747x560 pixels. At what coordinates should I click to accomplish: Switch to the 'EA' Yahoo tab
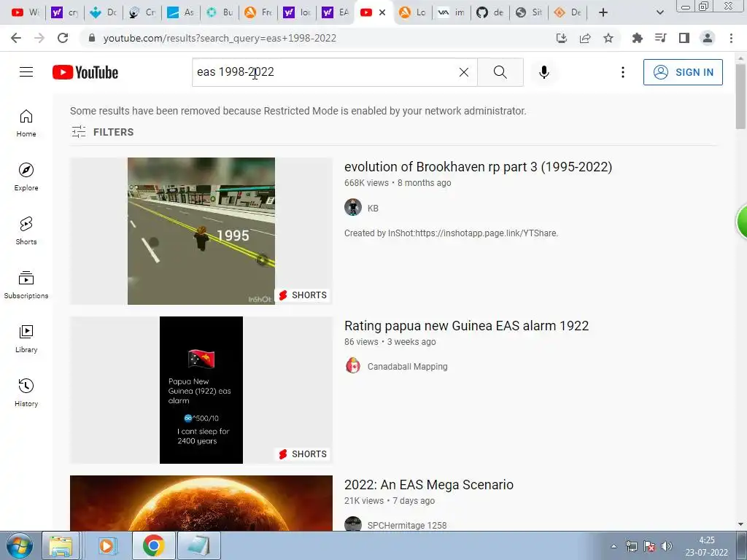click(x=336, y=12)
